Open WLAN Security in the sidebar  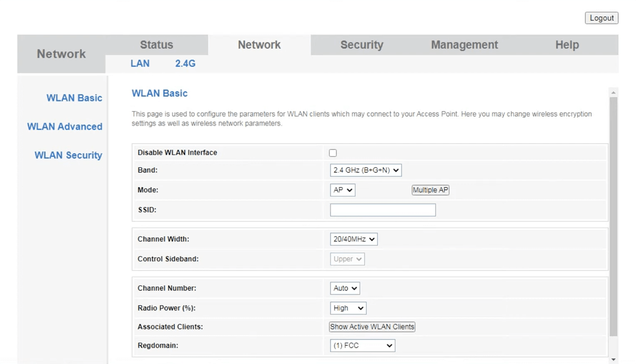pos(68,156)
